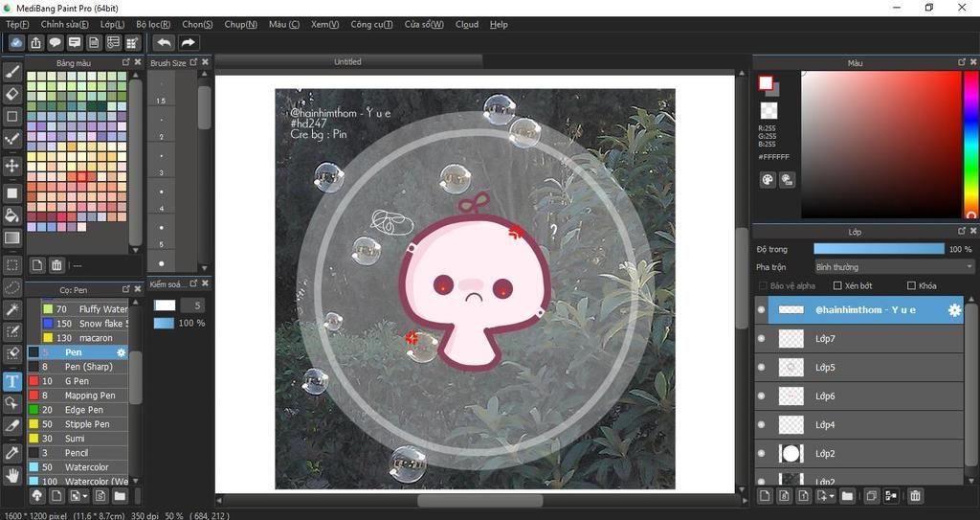Image resolution: width=980 pixels, height=520 pixels.
Task: Delete color with palette trash icon
Action: [56, 264]
